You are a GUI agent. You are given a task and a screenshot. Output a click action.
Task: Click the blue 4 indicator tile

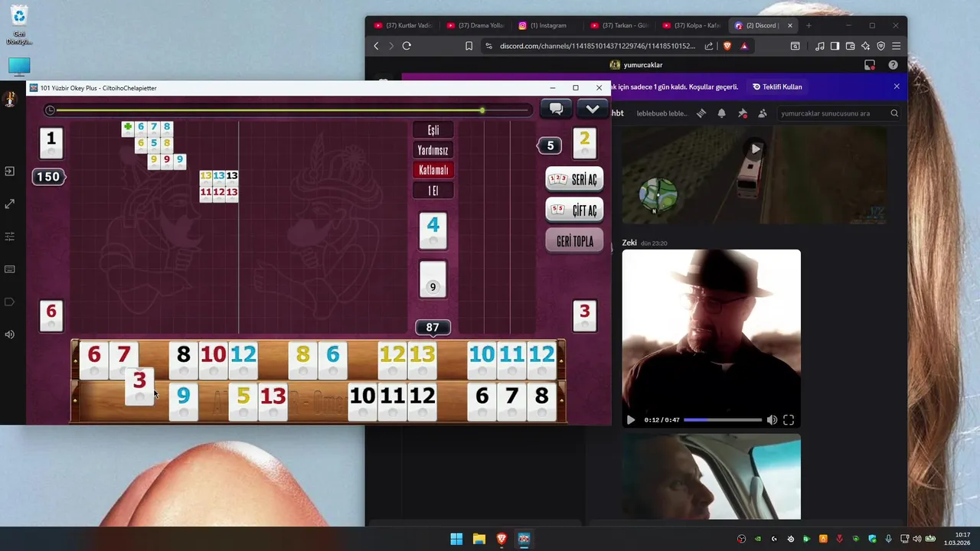(433, 230)
